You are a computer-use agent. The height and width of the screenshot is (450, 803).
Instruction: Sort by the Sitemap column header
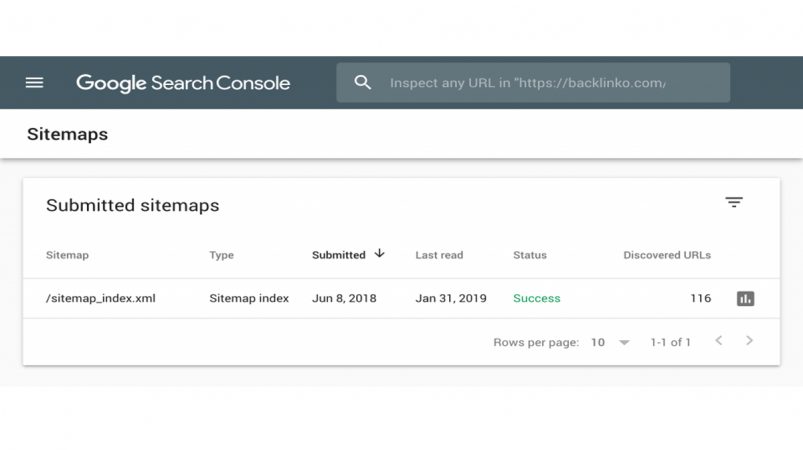coord(67,255)
